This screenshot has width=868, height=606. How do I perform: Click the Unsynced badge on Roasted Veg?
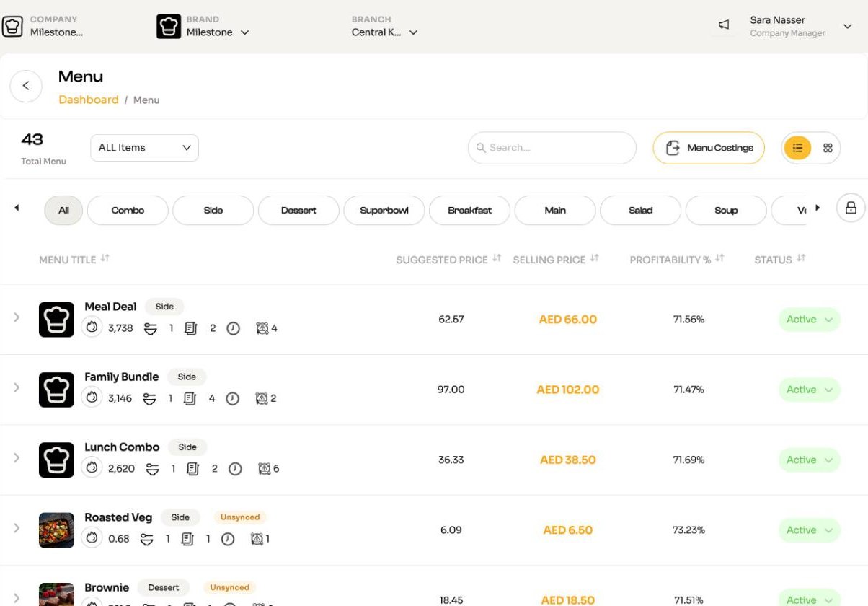[x=240, y=517]
